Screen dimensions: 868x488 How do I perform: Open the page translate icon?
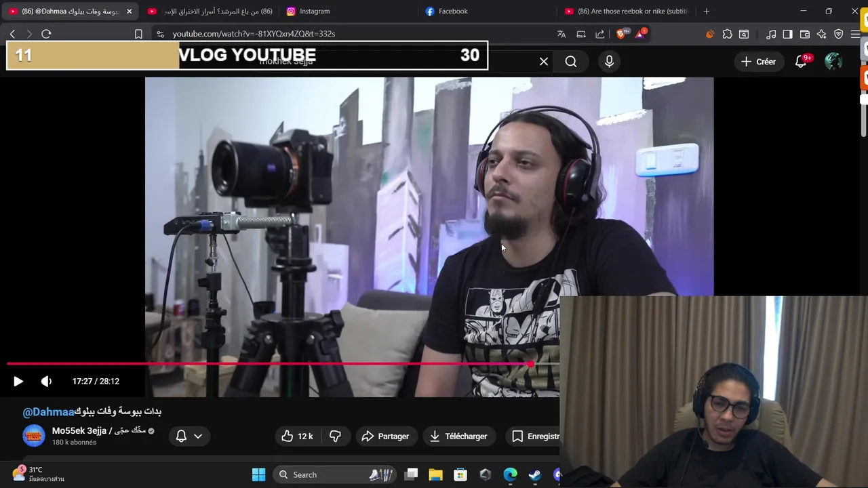(x=561, y=34)
